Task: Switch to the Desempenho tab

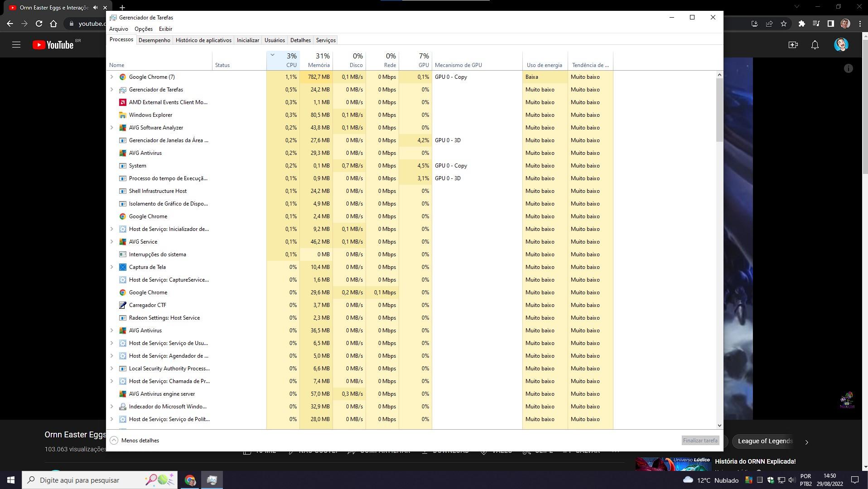Action: coord(154,40)
